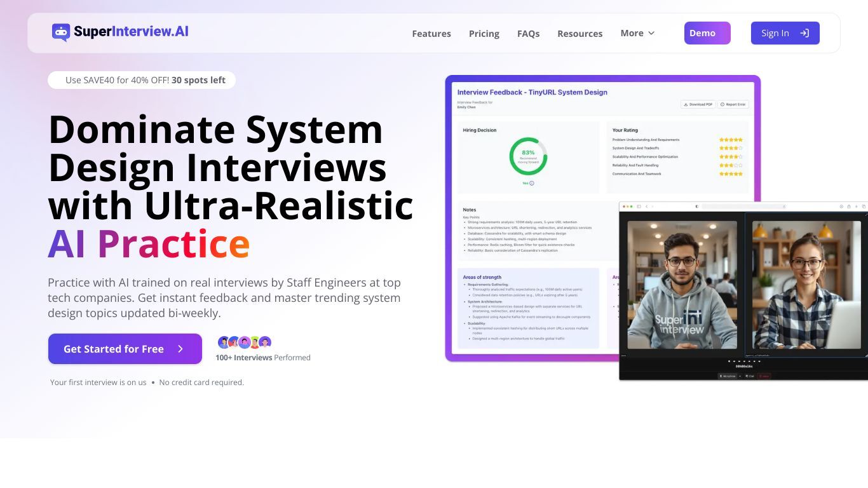Select the woman's video feed
Viewport: 868px width, 488px height.
806,285
